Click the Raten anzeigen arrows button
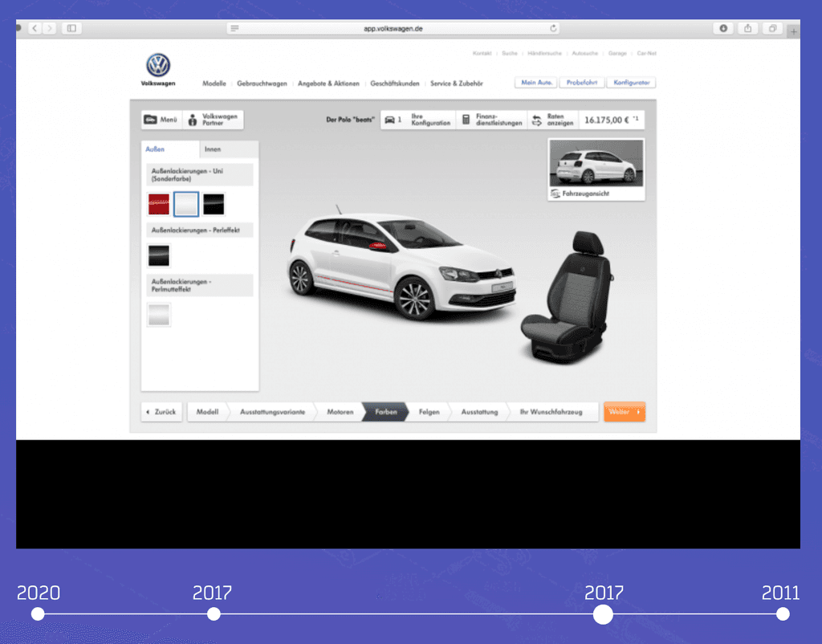The width and height of the screenshot is (822, 644). [537, 120]
